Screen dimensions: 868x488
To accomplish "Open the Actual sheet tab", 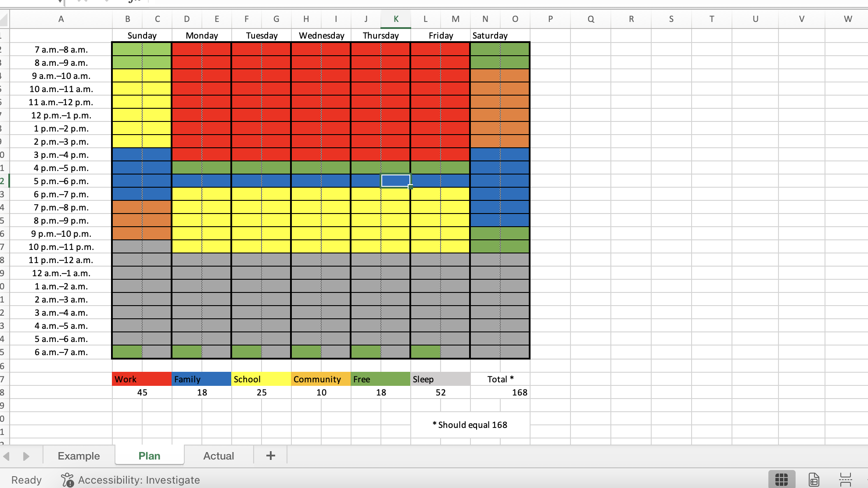I will coord(219,456).
